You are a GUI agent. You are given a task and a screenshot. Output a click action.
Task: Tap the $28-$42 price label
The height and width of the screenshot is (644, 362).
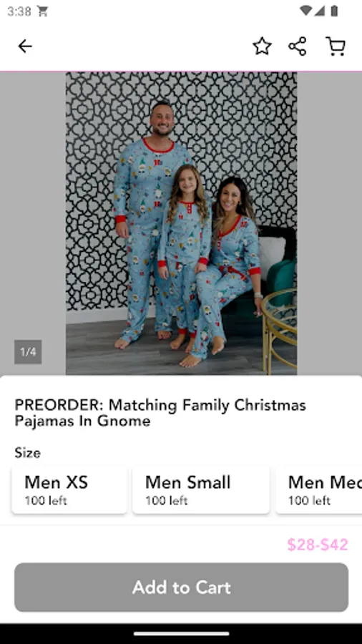click(317, 545)
